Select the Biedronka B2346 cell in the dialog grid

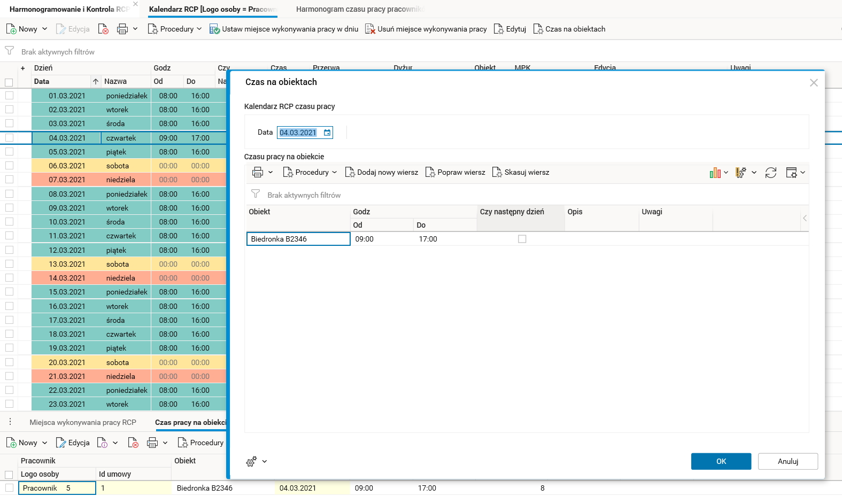click(298, 239)
